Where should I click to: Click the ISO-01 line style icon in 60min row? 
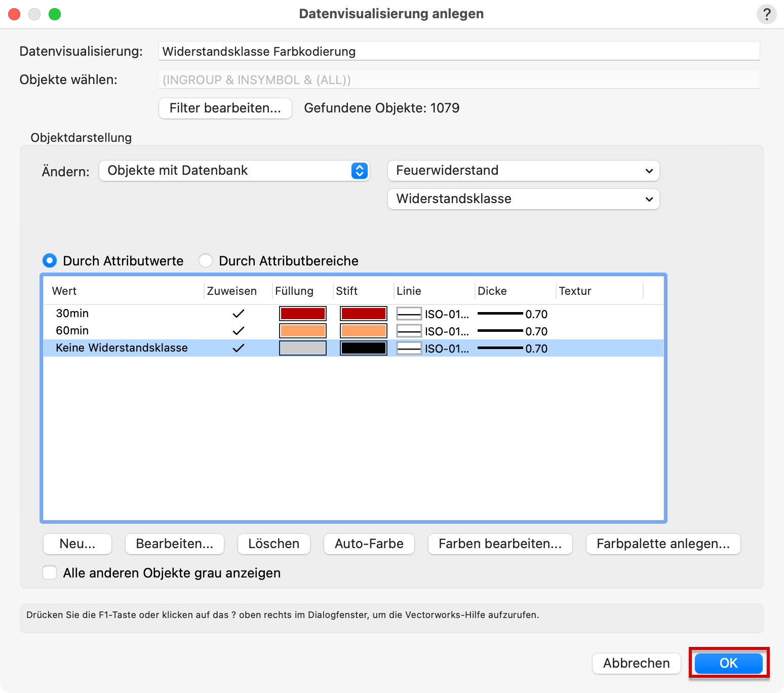(x=409, y=331)
